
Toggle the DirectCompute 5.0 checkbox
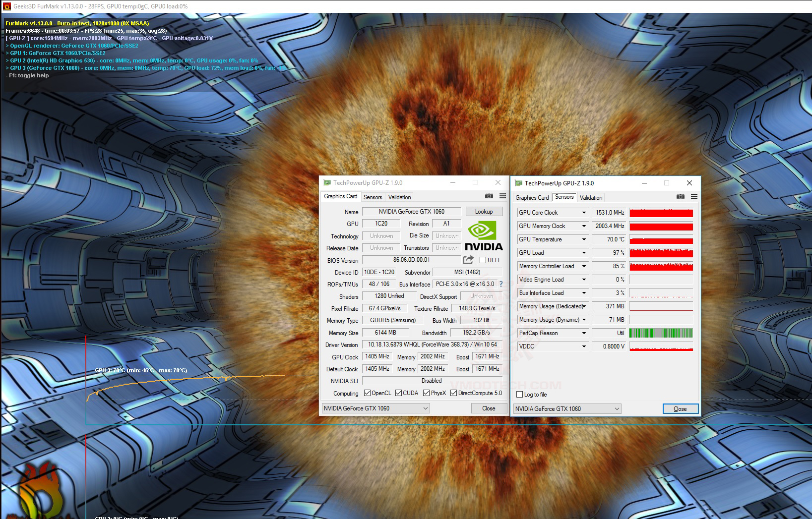click(453, 393)
